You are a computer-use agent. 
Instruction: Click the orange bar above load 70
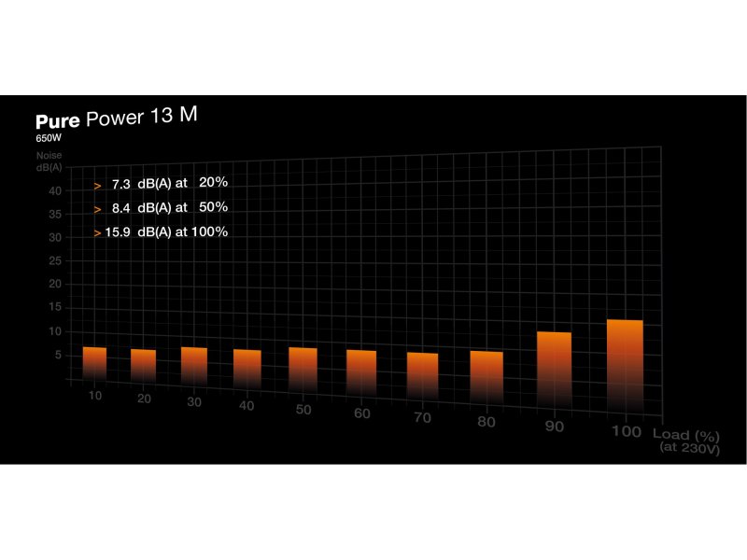(423, 378)
